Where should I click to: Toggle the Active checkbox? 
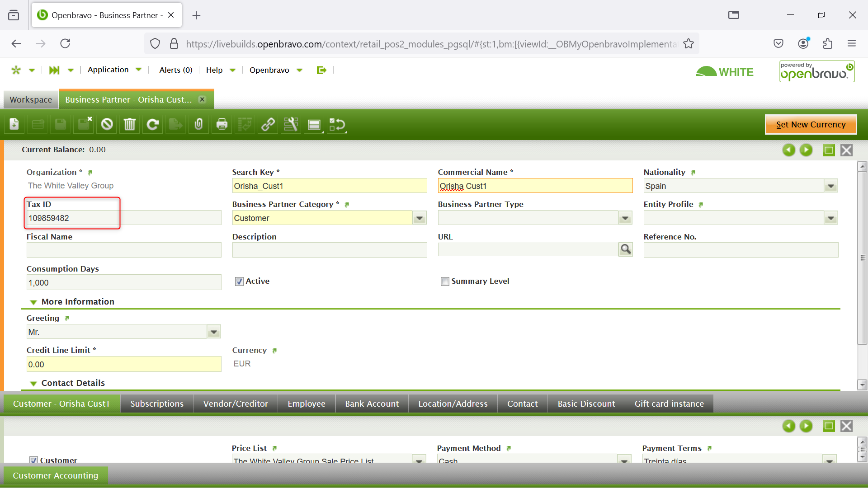(240, 282)
